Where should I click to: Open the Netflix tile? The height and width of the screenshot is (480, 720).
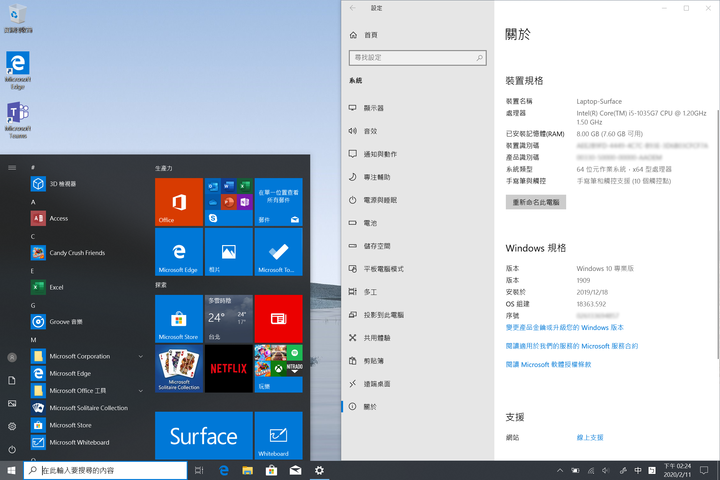pos(229,368)
